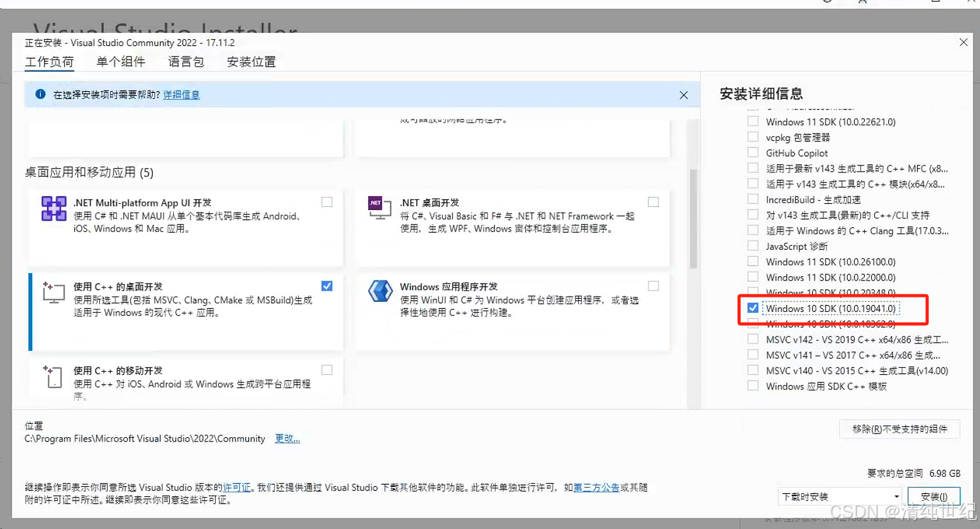Enable the .NET 桌面开发 workload checkbox
This screenshot has width=980, height=529.
[654, 202]
